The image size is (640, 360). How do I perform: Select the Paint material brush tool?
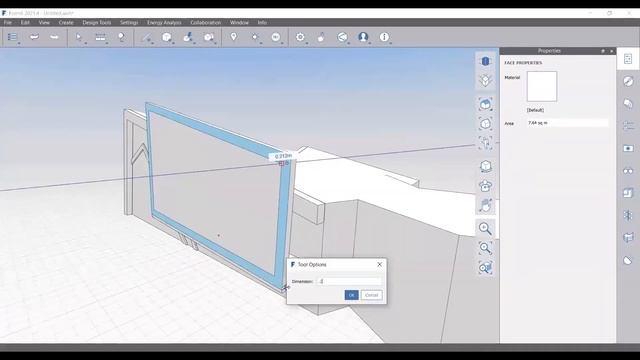[x=188, y=37]
